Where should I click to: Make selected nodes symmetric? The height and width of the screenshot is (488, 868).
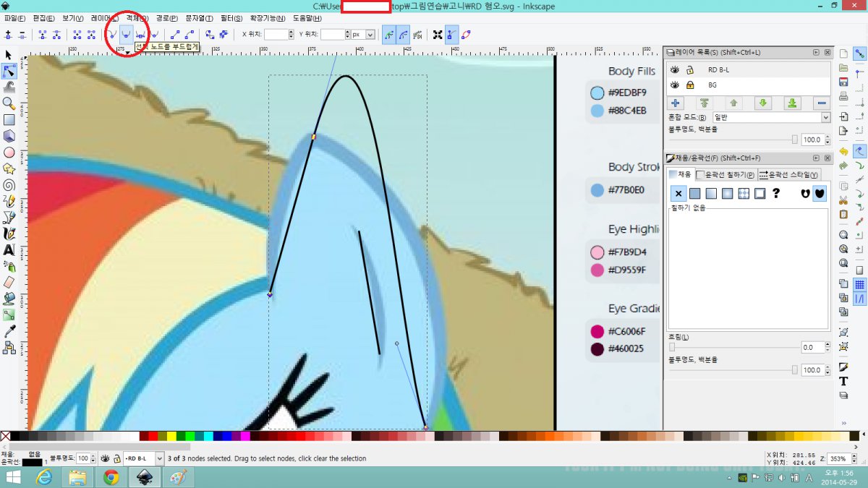click(x=141, y=34)
